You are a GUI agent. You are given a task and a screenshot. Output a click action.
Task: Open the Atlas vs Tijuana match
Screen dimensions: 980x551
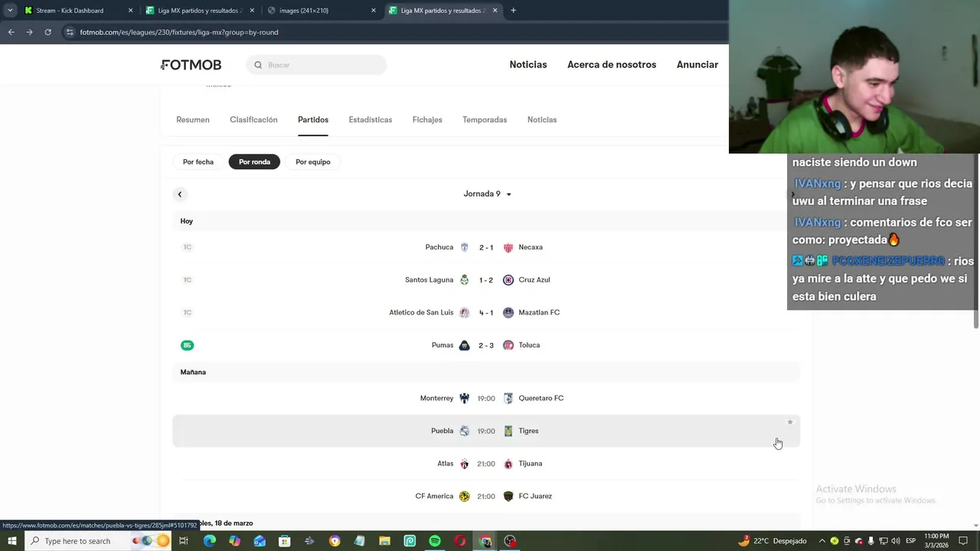click(486, 464)
